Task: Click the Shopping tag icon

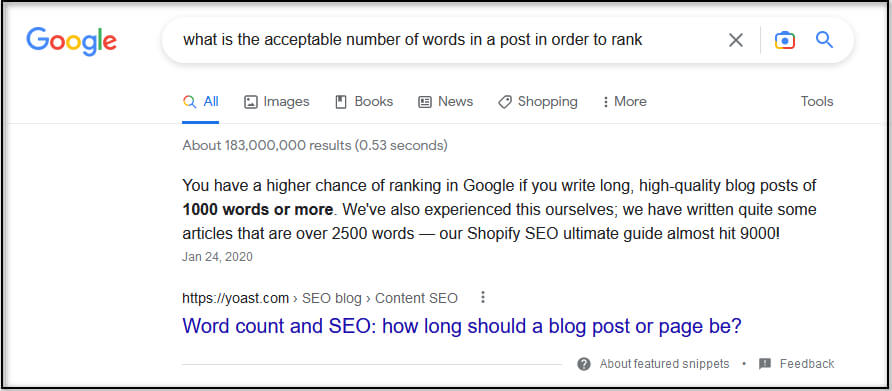Action: click(x=505, y=102)
